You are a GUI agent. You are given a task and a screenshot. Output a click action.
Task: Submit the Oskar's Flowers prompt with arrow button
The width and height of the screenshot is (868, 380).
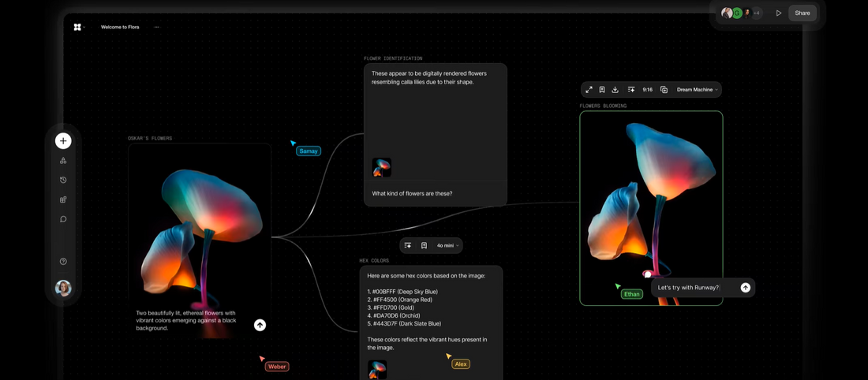click(260, 325)
